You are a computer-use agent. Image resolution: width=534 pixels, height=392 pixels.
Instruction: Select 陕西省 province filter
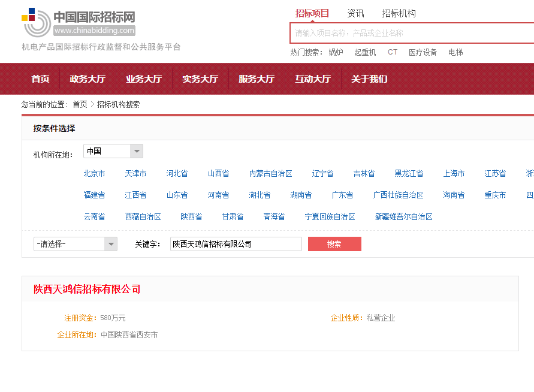(x=191, y=216)
